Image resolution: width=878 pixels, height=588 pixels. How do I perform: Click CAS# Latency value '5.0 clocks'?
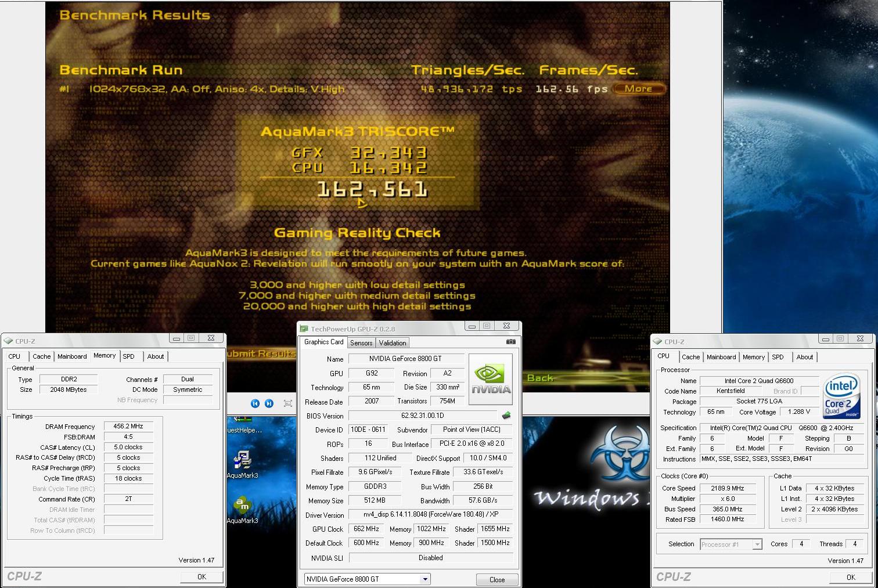pos(128,447)
